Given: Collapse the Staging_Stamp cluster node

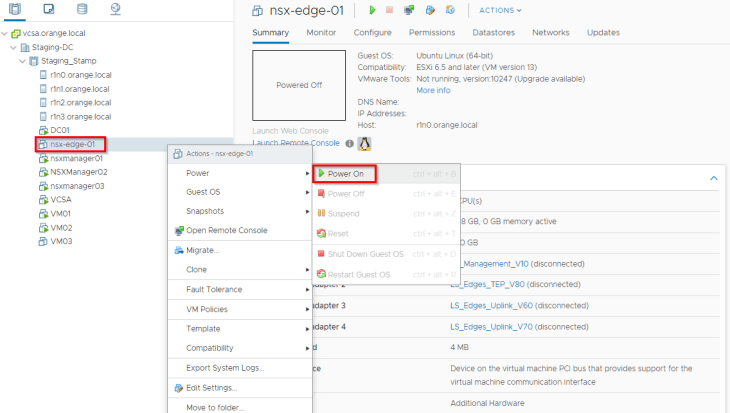Looking at the screenshot, I should pyautogui.click(x=20, y=61).
